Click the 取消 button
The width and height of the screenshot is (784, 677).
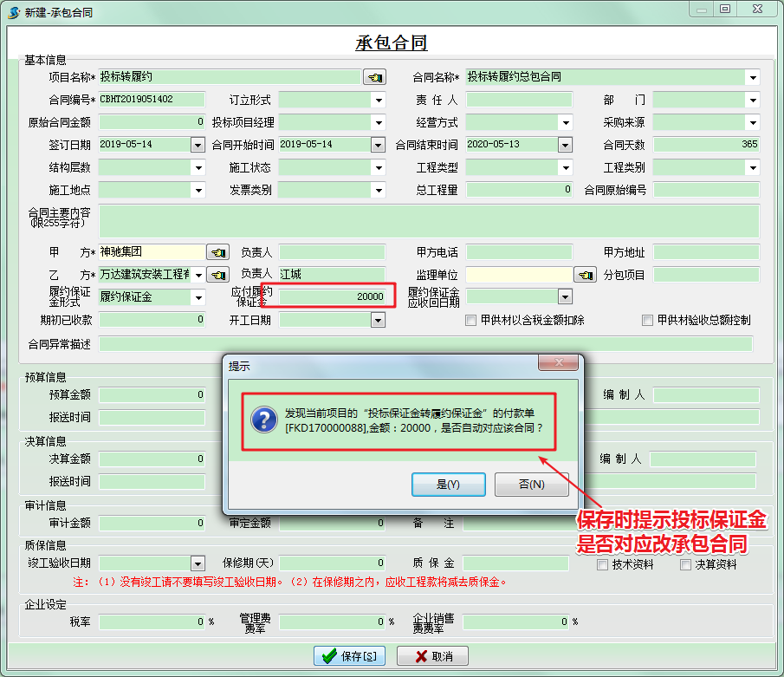pyautogui.click(x=433, y=656)
